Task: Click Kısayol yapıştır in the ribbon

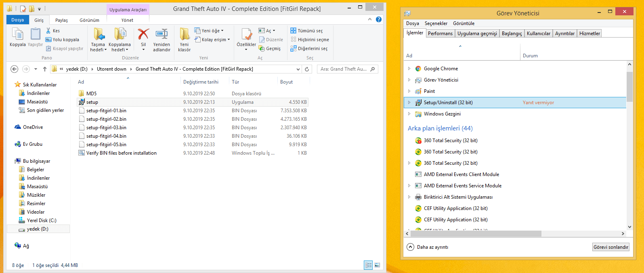Action: (x=65, y=48)
